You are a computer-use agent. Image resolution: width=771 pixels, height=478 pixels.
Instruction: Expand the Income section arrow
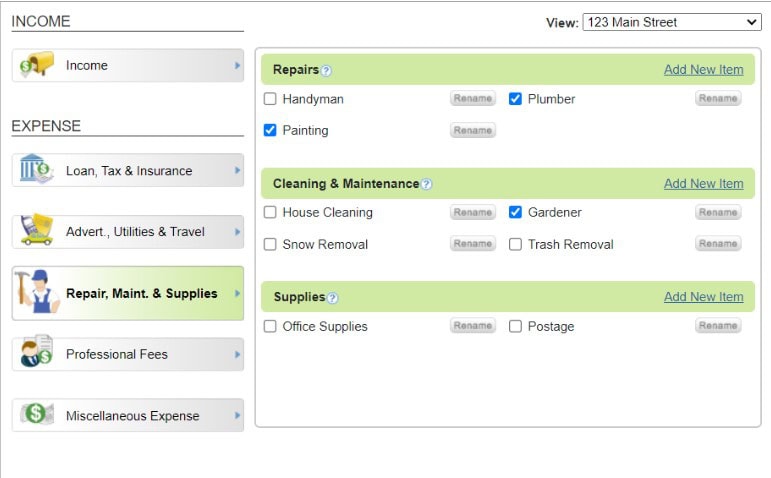click(237, 66)
